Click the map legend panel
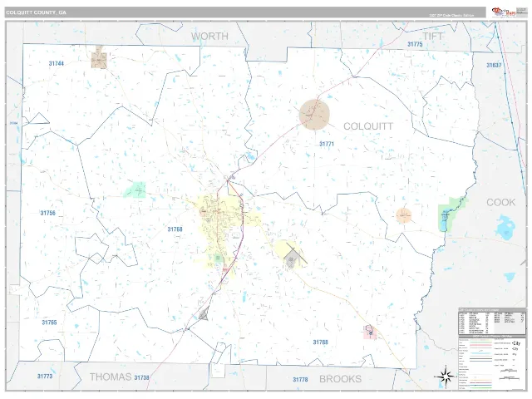532x399 pixels. pos(492,362)
